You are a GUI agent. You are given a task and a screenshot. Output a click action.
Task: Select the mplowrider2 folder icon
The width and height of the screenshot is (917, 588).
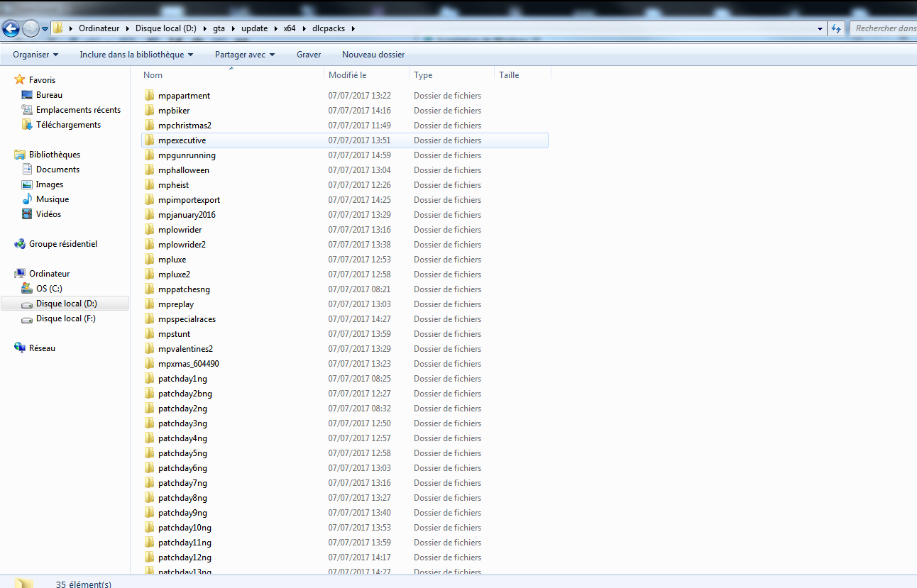click(x=149, y=244)
